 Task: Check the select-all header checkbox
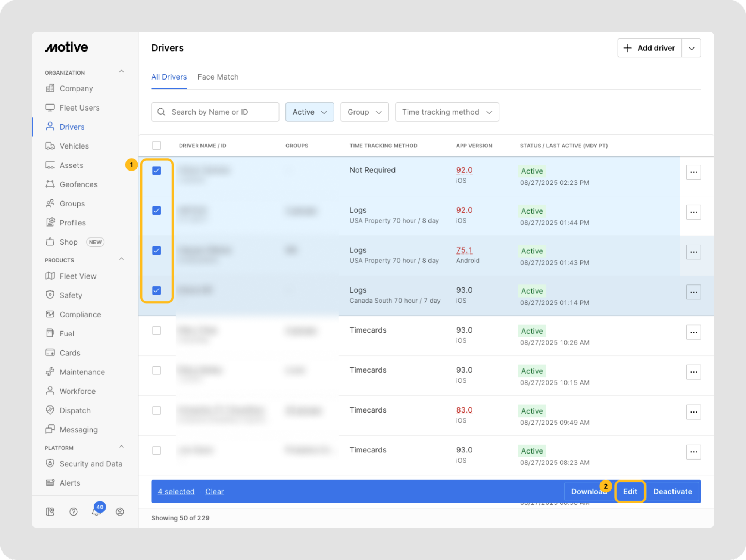[x=157, y=146]
